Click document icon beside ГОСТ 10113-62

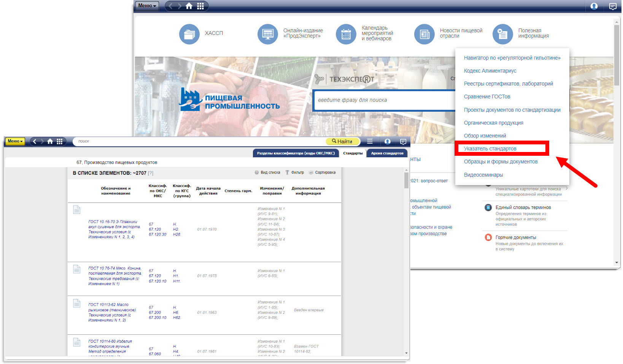(77, 303)
